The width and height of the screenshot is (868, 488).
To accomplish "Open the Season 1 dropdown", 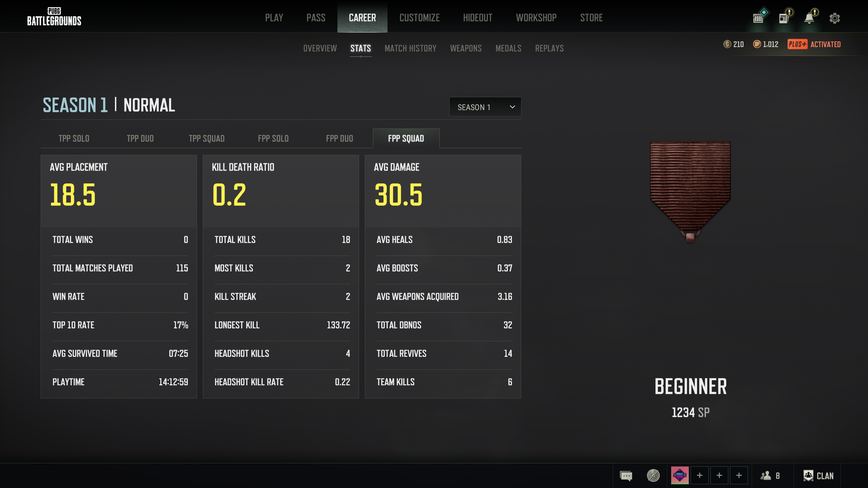I will [x=485, y=107].
